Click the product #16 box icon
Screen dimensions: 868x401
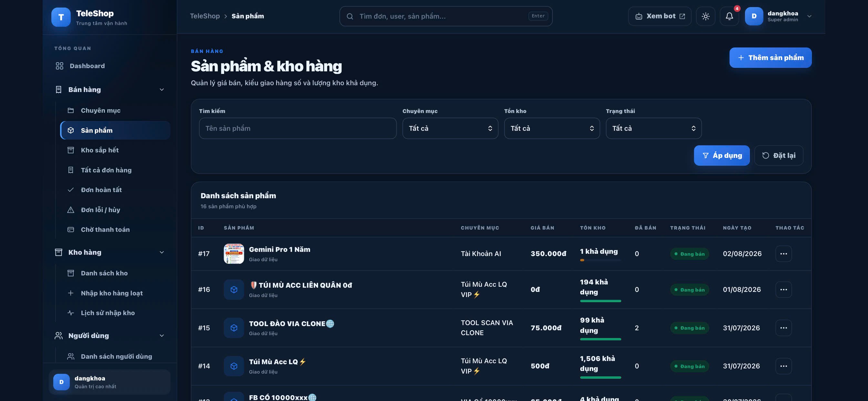coord(234,290)
